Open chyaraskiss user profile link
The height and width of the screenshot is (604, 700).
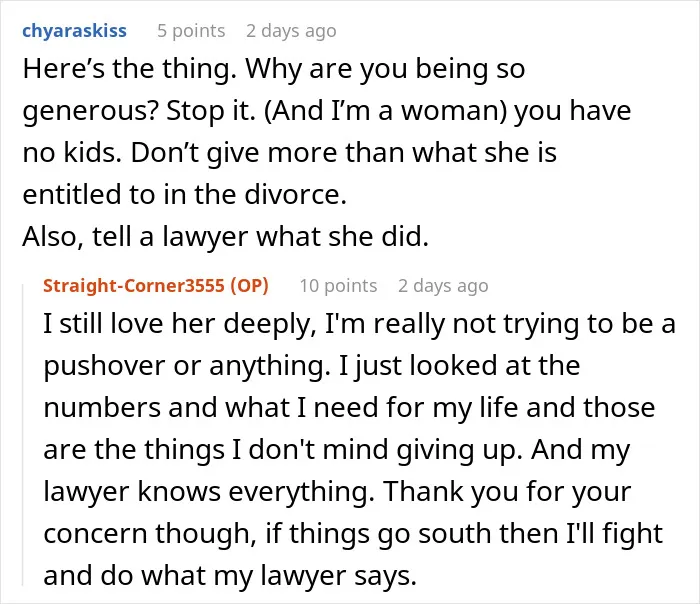click(x=74, y=31)
